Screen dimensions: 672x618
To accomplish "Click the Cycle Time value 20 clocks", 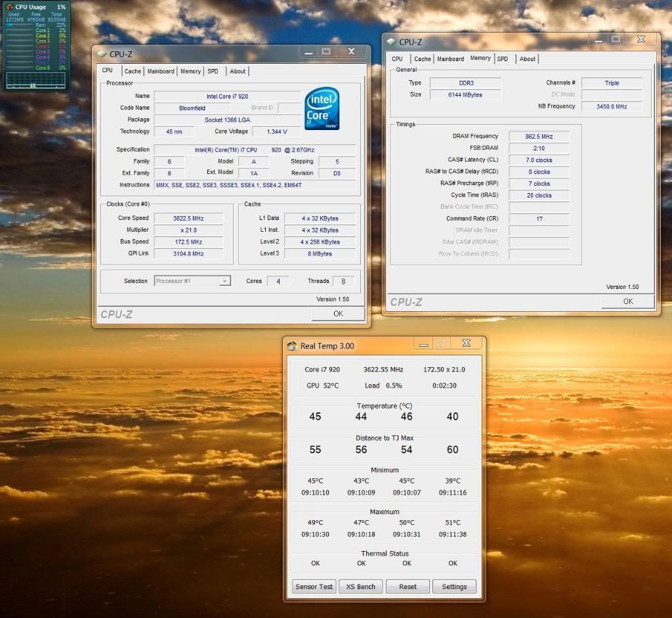I will coord(539,195).
